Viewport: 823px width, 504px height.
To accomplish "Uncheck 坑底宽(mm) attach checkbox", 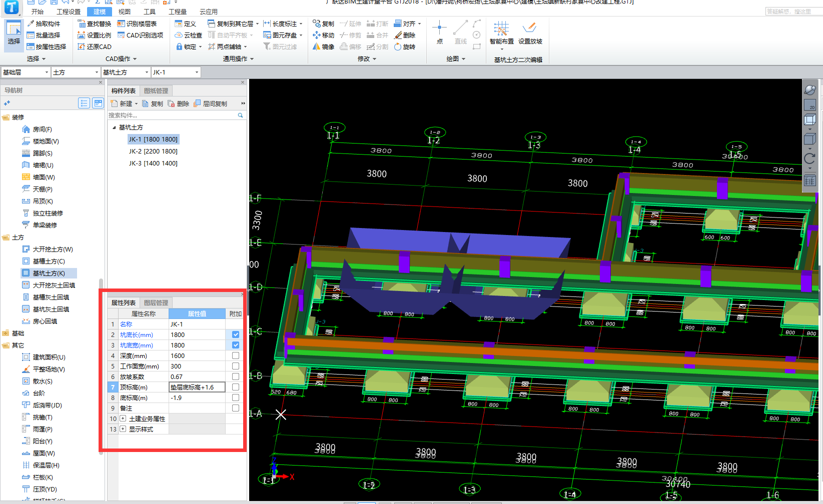I will point(236,345).
